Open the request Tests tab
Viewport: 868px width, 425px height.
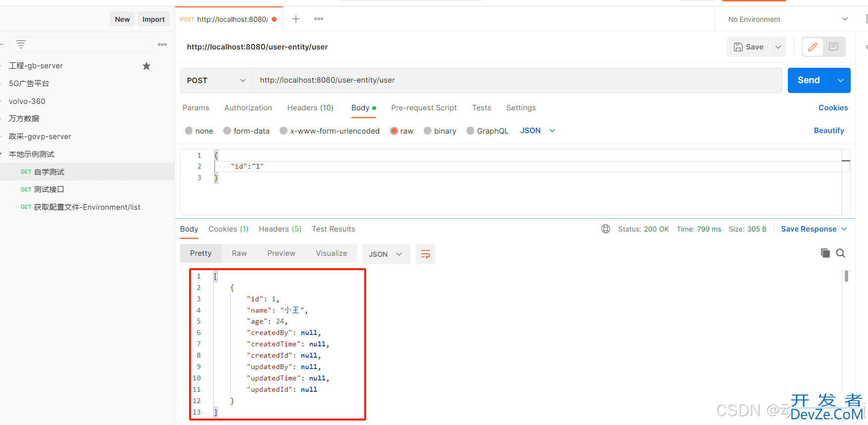(x=482, y=107)
